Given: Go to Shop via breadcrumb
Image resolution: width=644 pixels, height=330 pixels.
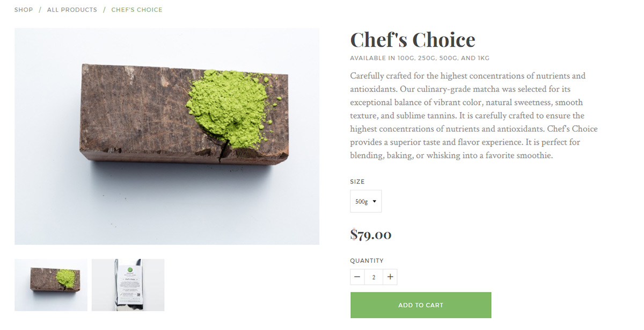Looking at the screenshot, I should (x=24, y=10).
